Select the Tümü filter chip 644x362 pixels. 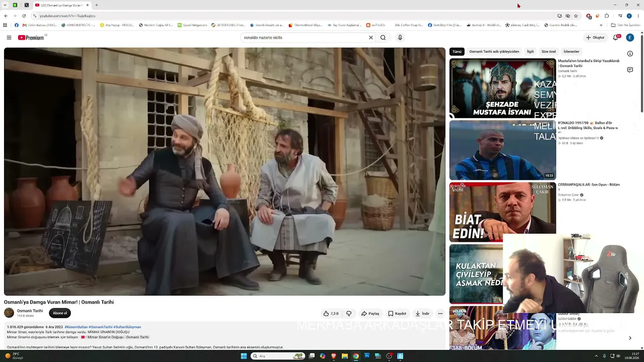[x=457, y=52]
